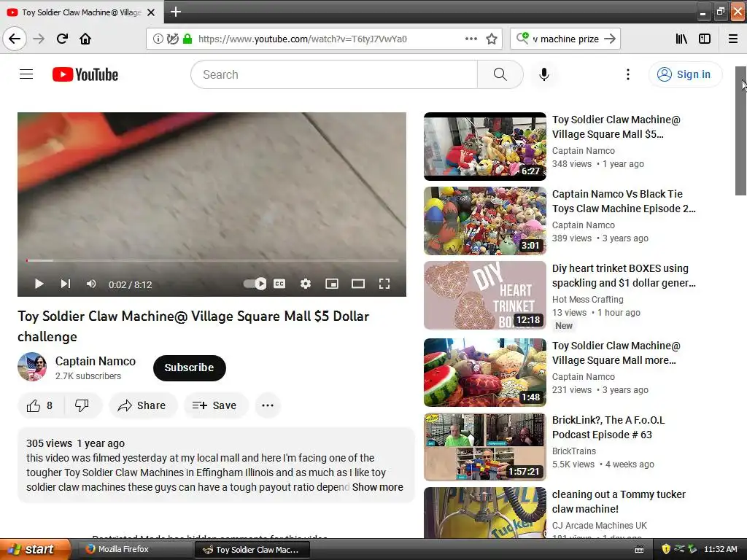Viewport: 747px width, 560px height.
Task: Like this video
Action: (40, 405)
